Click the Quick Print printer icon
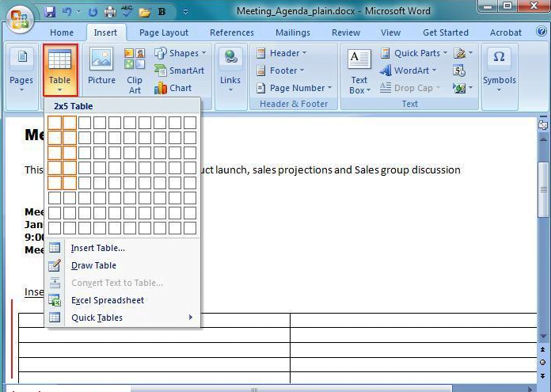This screenshot has width=551, height=392. pyautogui.click(x=110, y=13)
